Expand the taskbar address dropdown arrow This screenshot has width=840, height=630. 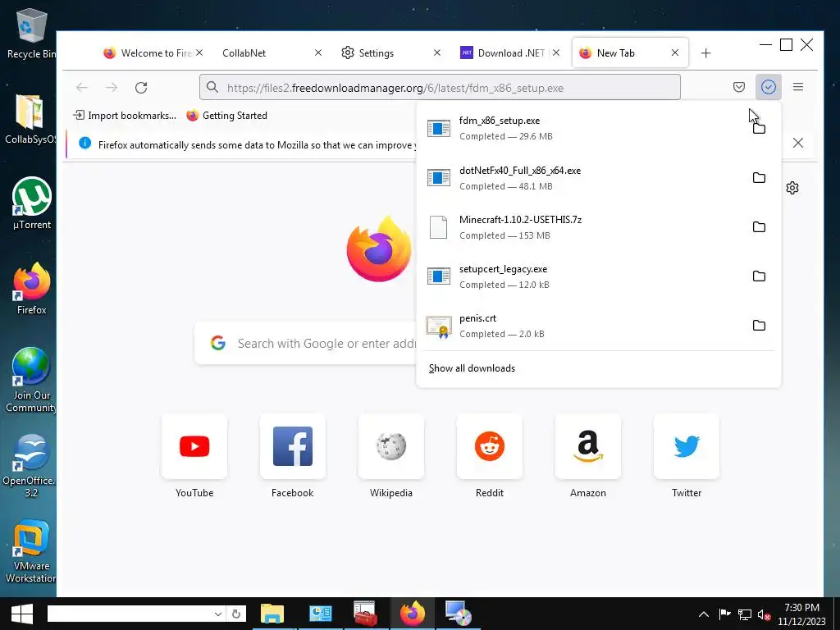[217, 614]
